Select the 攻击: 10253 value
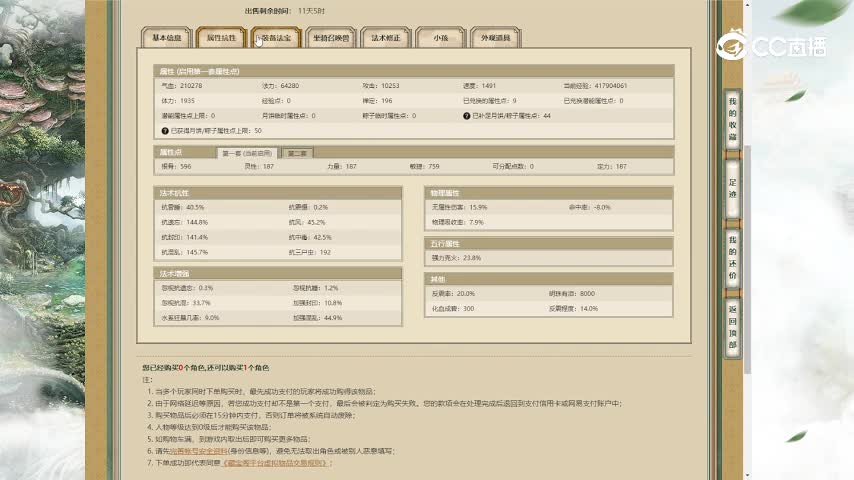Viewport: 854px width, 480px height. 381,86
